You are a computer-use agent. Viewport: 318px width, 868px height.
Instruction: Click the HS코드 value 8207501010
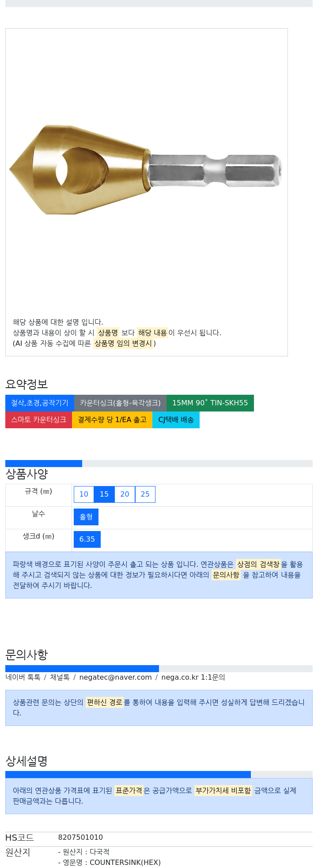click(80, 838)
